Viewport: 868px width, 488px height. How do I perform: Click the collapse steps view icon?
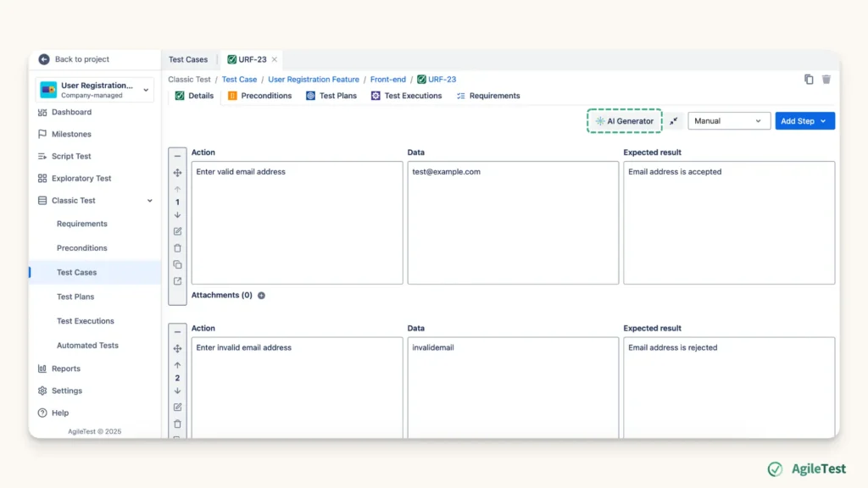[x=673, y=121]
